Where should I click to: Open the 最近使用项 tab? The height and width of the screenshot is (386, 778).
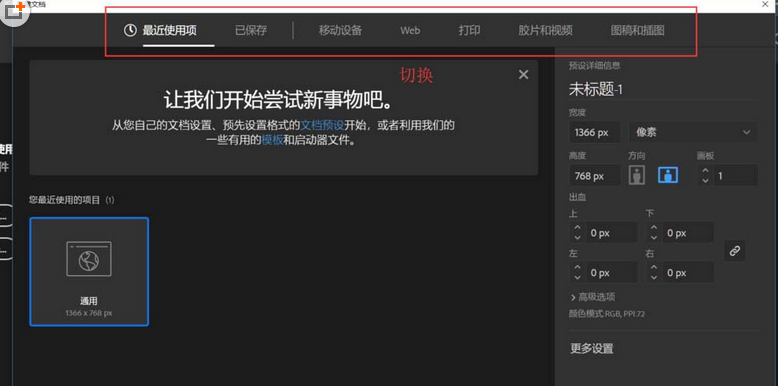[169, 31]
